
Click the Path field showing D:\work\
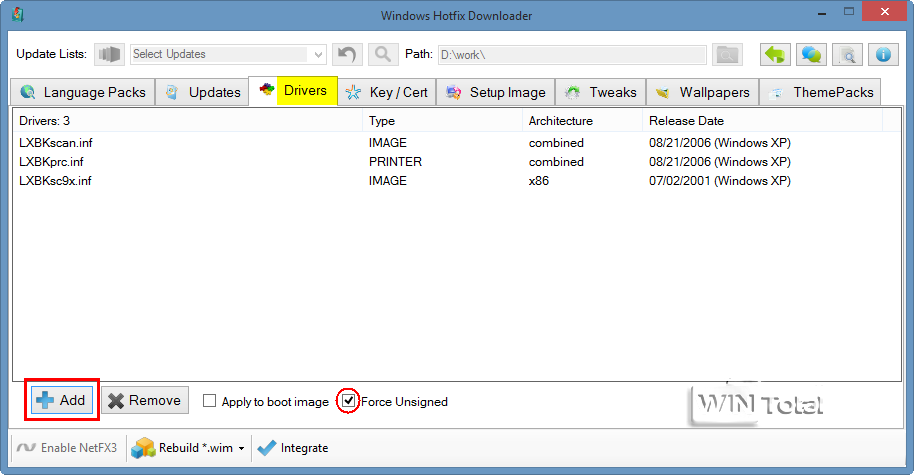click(572, 55)
